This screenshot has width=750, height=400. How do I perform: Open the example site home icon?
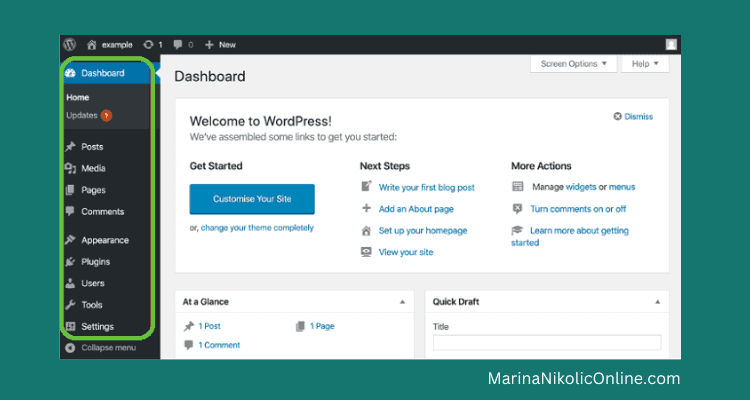pos(91,45)
